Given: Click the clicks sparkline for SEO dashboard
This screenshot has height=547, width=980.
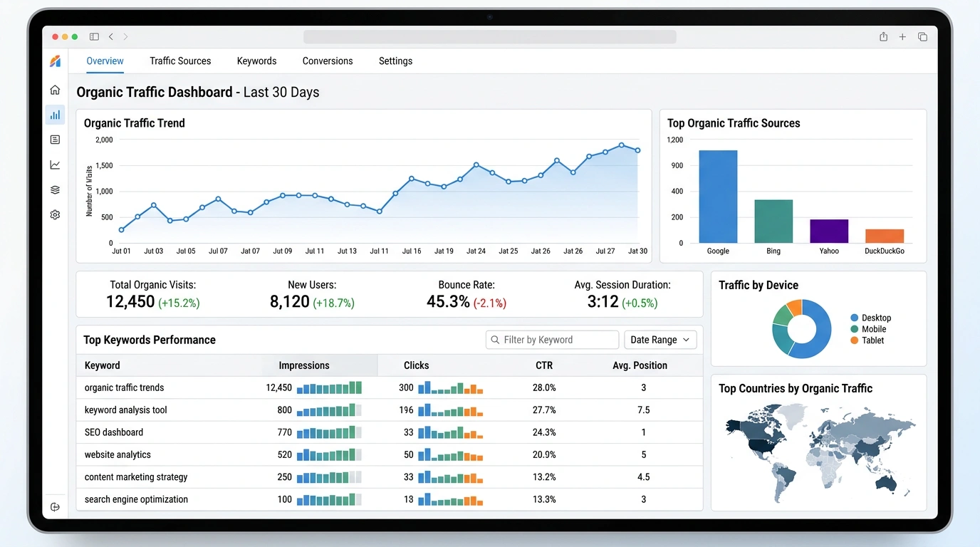Looking at the screenshot, I should click(x=450, y=432).
